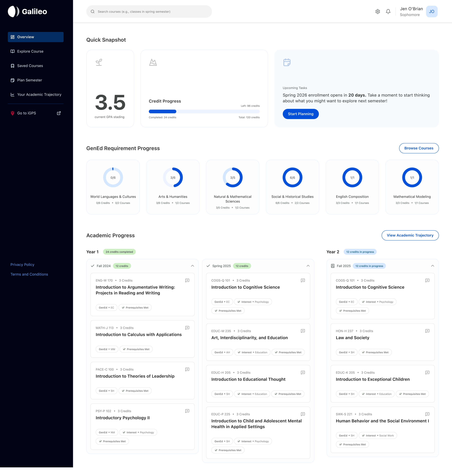Click the Start Planning button

pos(300,114)
